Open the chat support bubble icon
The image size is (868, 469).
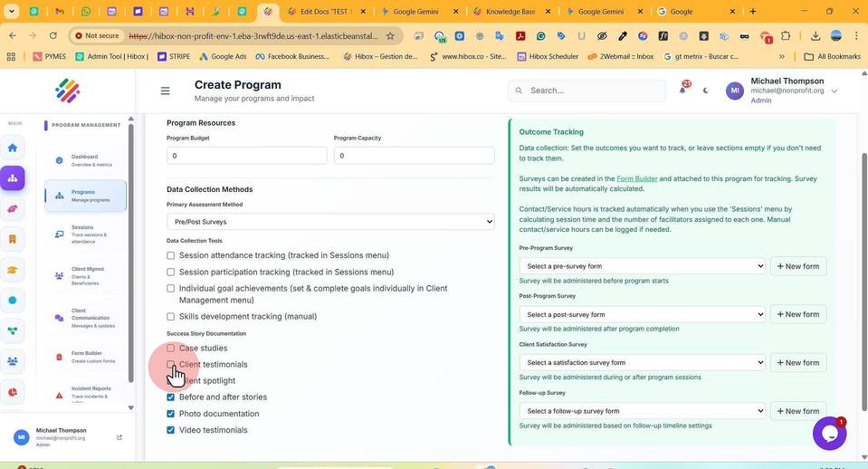pyautogui.click(x=829, y=434)
